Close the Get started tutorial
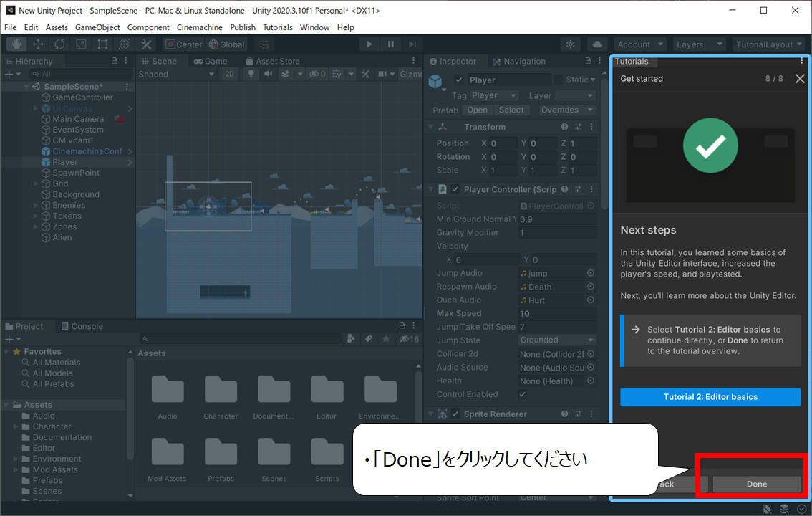The image size is (812, 516). pos(800,79)
